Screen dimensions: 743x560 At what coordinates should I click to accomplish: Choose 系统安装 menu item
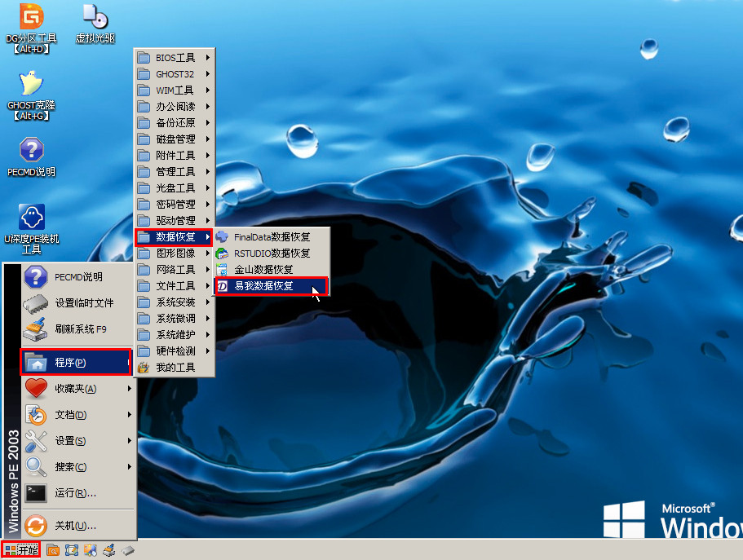(x=174, y=302)
